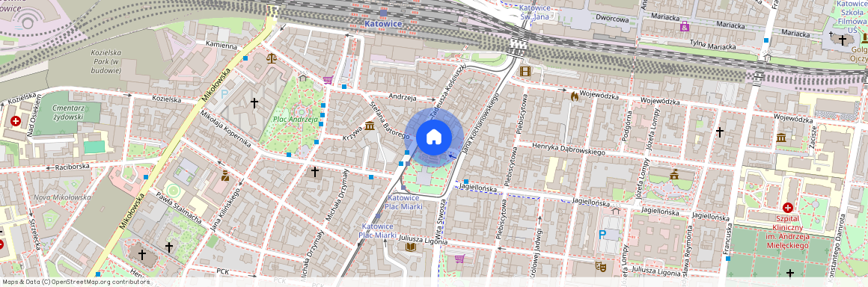Click the Kozielska Park (w budowie) label
This screenshot has height=287, width=868.
click(106, 61)
